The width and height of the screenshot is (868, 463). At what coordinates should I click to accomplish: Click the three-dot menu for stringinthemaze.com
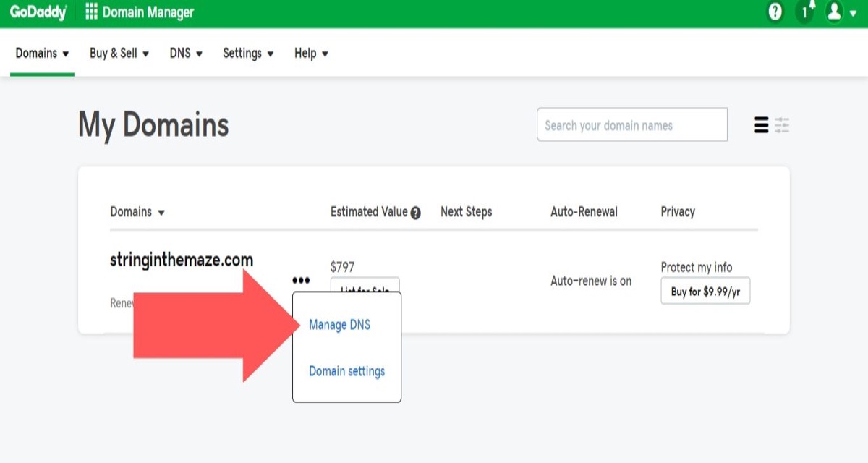pyautogui.click(x=301, y=281)
